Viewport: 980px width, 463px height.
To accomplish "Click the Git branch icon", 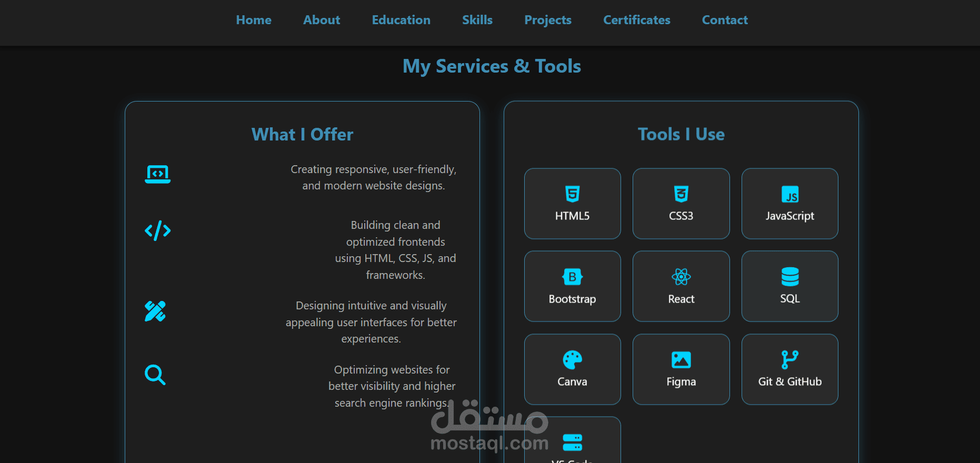I will pos(790,360).
